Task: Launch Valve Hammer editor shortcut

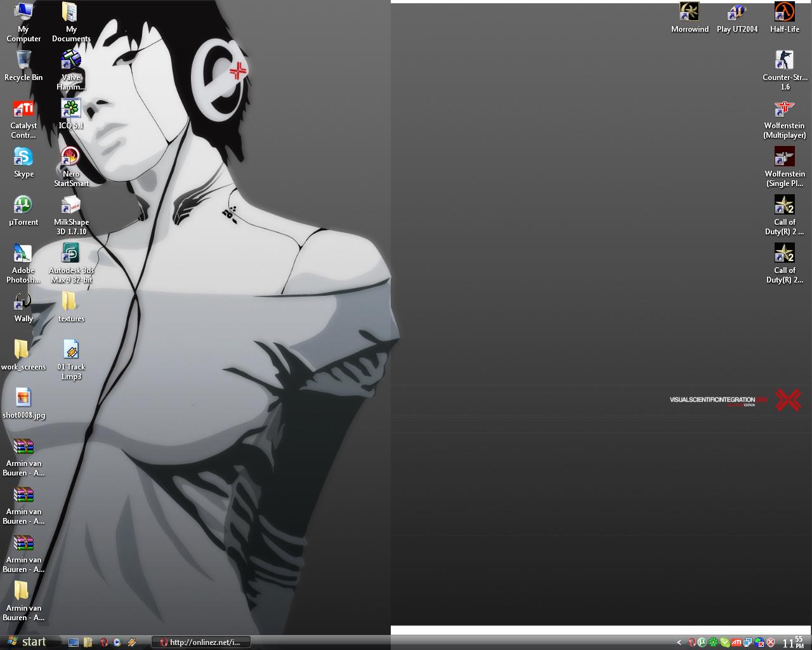Action: (71, 70)
